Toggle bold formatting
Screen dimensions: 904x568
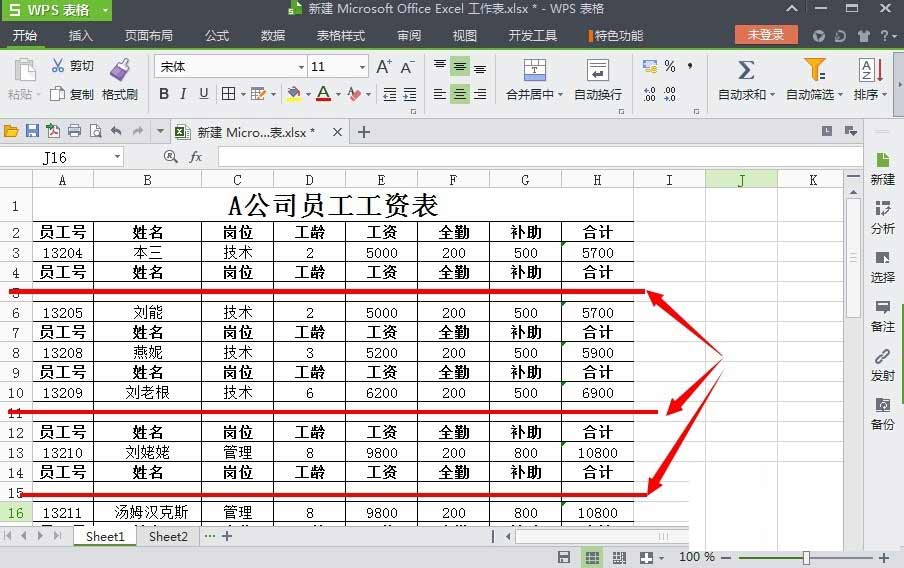162,94
